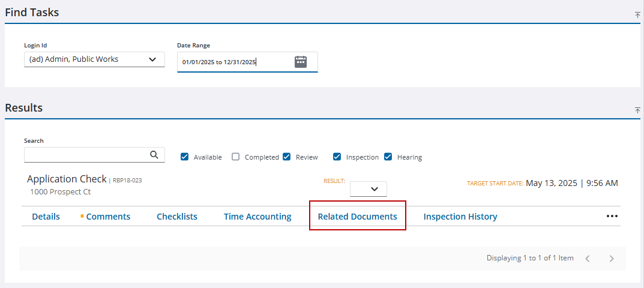This screenshot has height=288, width=644.
Task: Open the Result dropdown
Action: 369,189
